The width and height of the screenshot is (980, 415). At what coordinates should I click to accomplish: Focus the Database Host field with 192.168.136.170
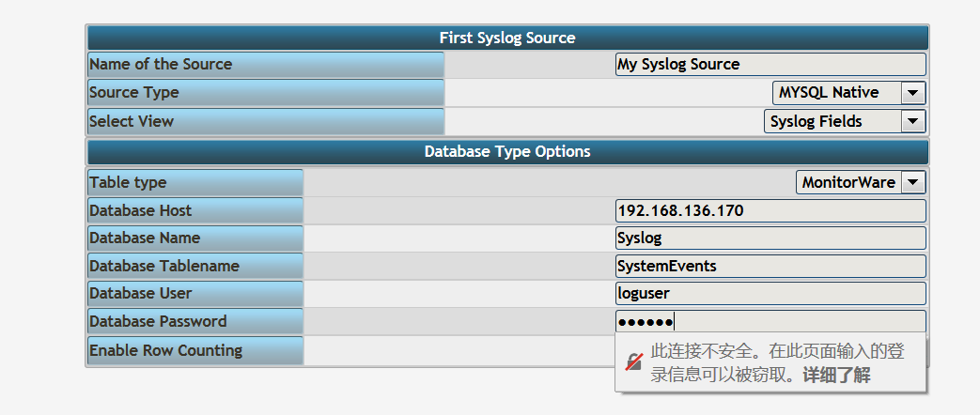tap(770, 210)
